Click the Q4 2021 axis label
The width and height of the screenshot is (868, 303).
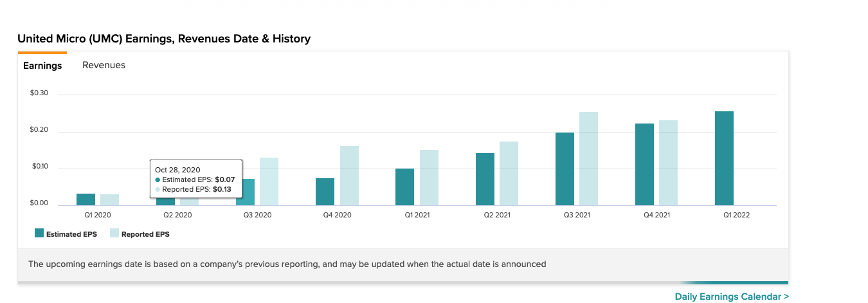tap(656, 216)
